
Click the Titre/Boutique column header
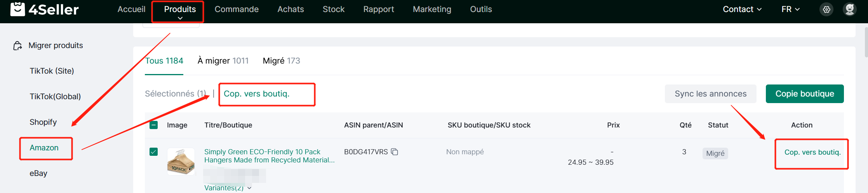[228, 125]
